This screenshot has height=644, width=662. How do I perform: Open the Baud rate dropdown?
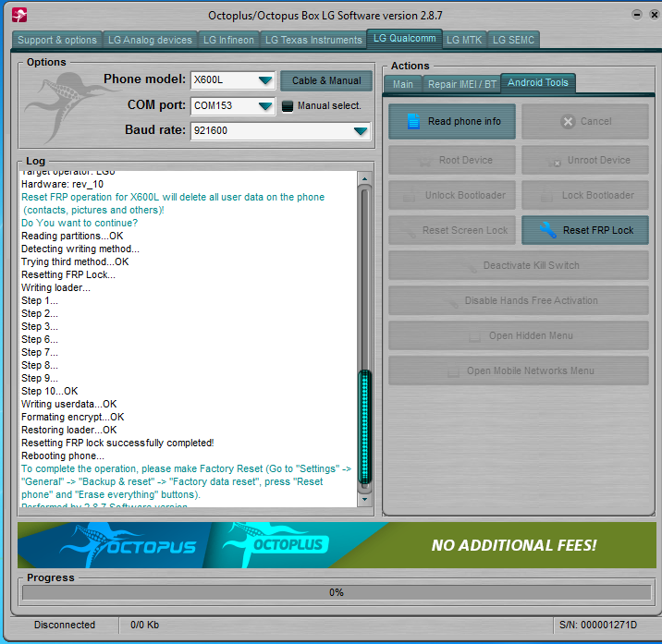click(x=361, y=131)
